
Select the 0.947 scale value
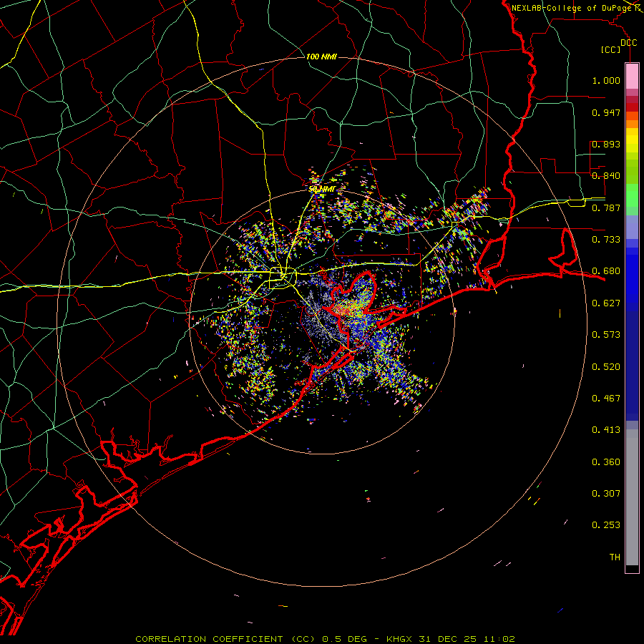(x=606, y=112)
